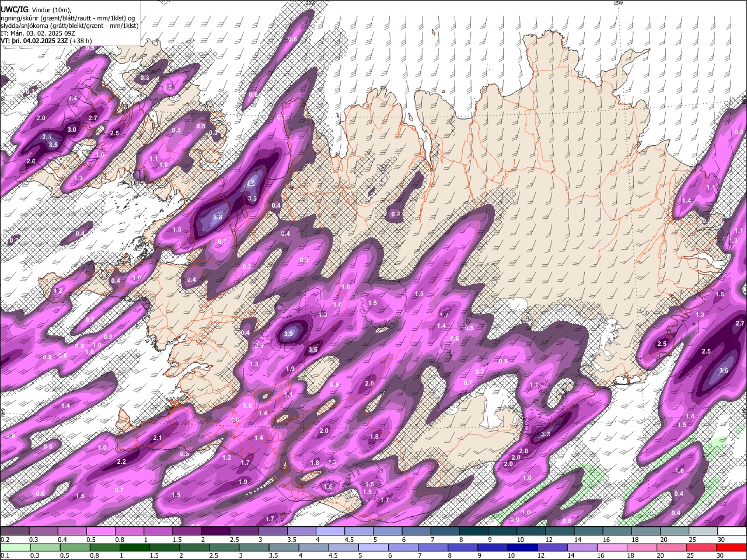This screenshot has height=560, width=747.
Task: Click the '2.6' precipitation value on the map
Action: [x=31, y=161]
